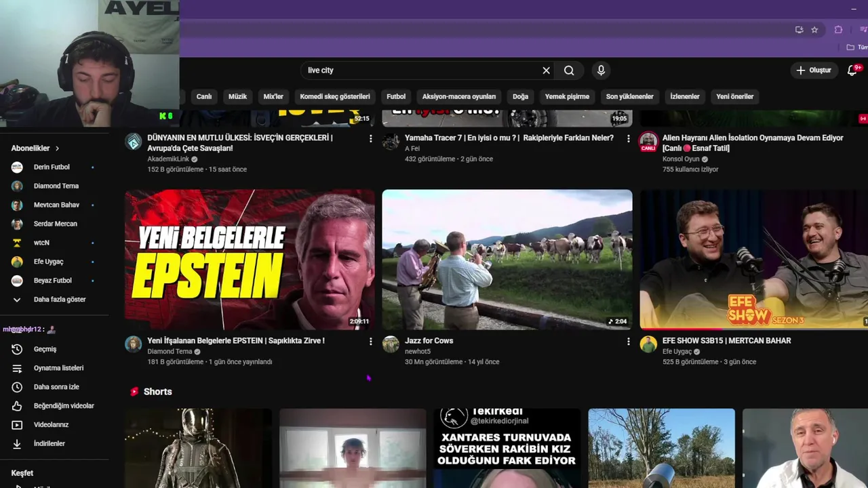This screenshot has height=488, width=868.
Task: Select the Komedi skeç gösterileri chip
Action: 335,96
